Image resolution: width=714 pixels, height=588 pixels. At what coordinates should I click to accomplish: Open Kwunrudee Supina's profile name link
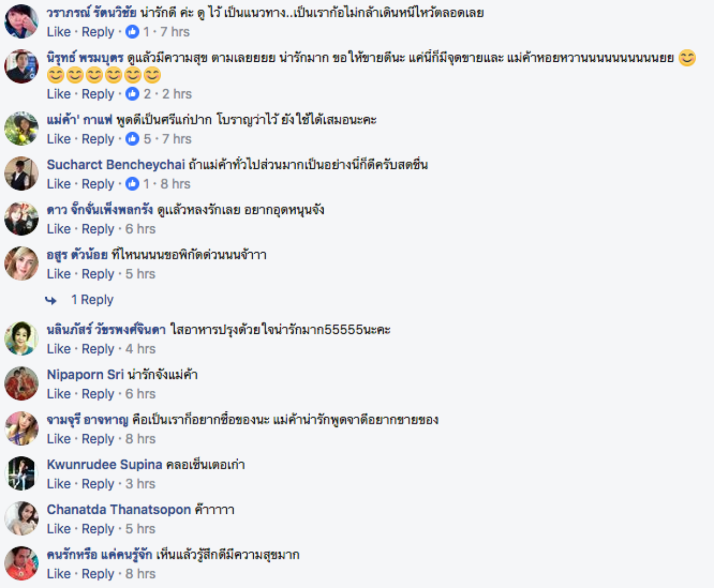104,464
